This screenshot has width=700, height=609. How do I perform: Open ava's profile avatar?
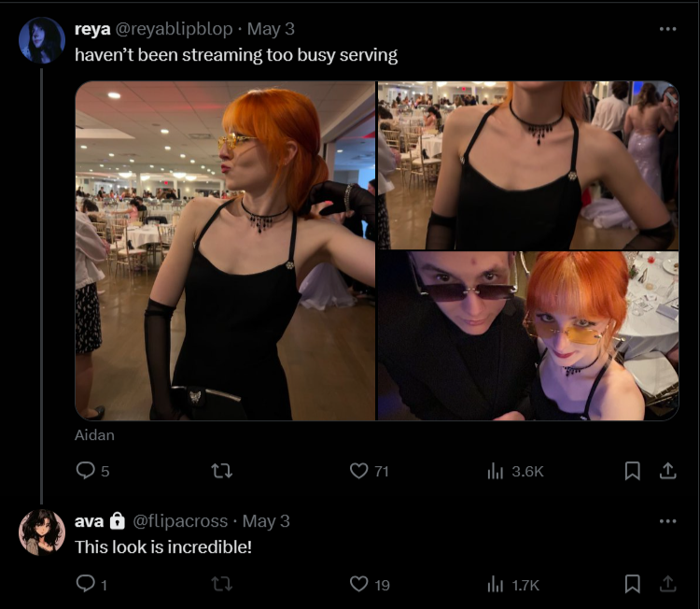click(42, 532)
